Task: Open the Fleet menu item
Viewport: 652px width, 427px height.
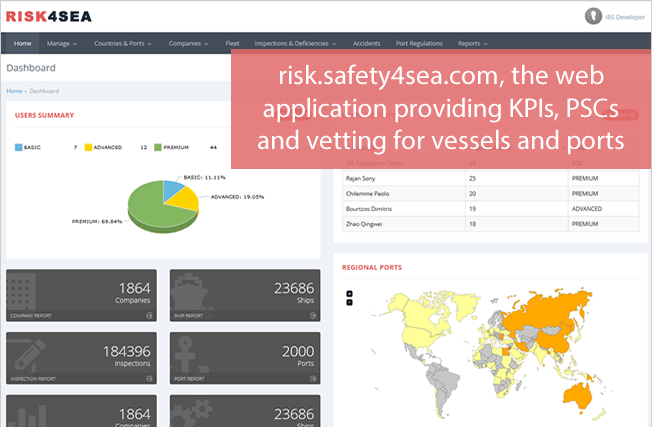Action: coord(232,43)
